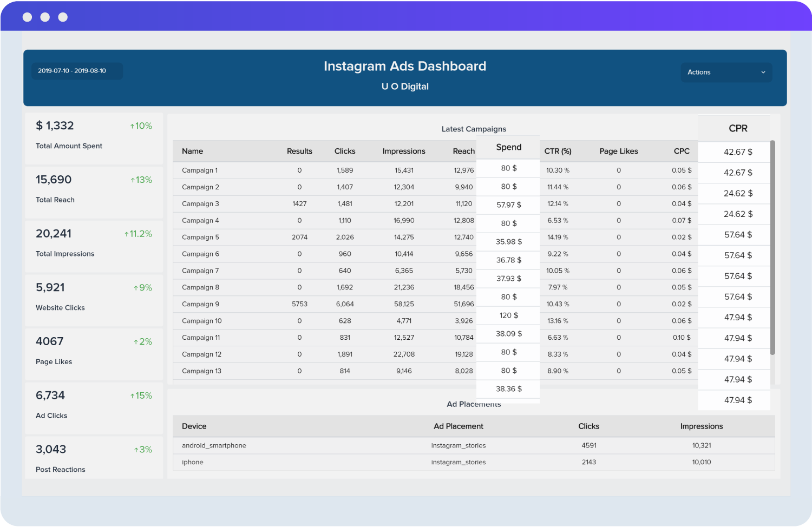Open the date range picker 2019-07-10 - 2019-08-10

click(77, 71)
